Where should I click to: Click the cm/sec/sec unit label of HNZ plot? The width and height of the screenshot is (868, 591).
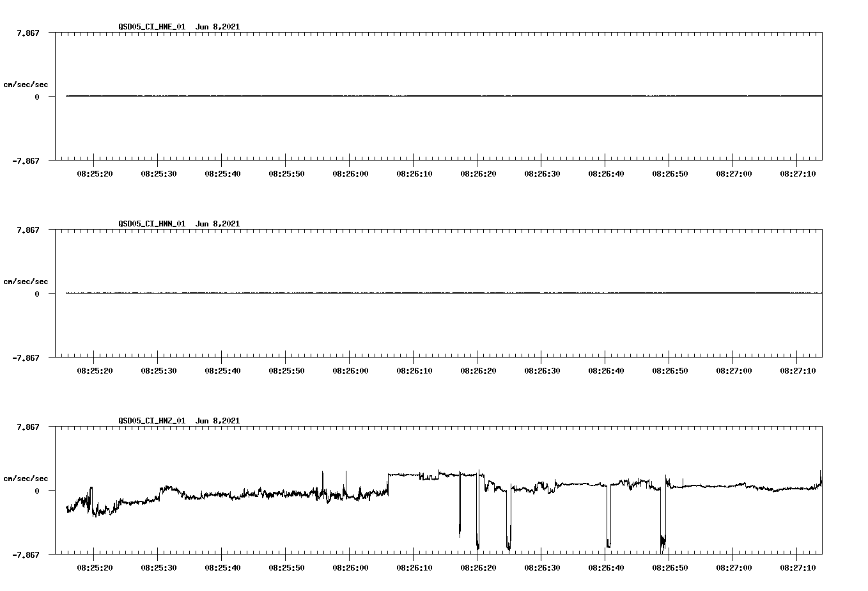(26, 478)
